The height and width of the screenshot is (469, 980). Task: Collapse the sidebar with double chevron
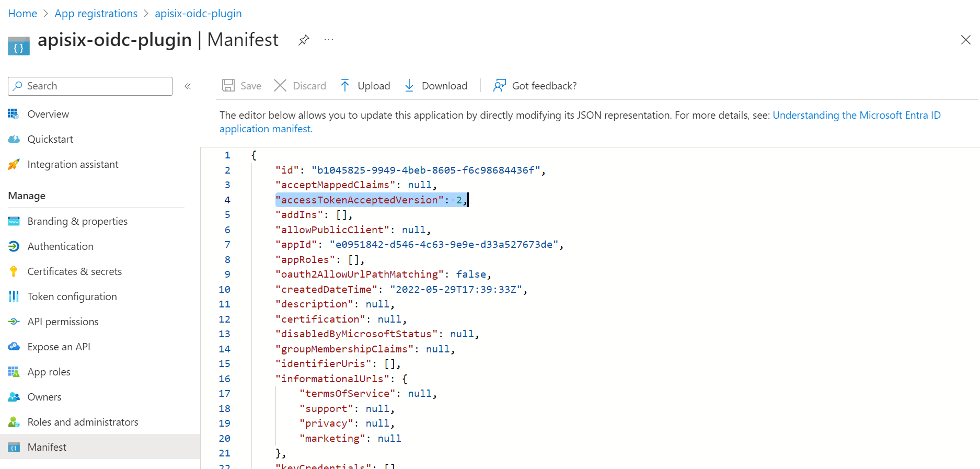pyautogui.click(x=188, y=86)
